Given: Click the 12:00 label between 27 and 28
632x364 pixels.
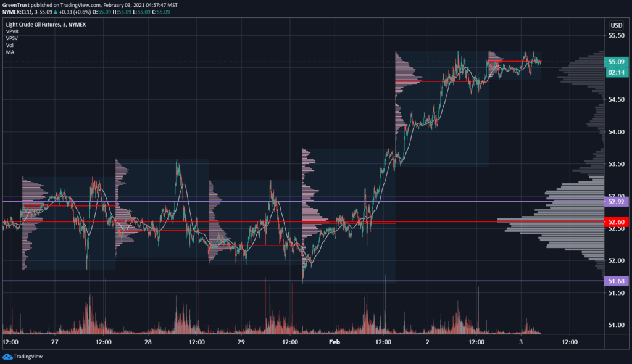Looking at the screenshot, I should 104,342.
